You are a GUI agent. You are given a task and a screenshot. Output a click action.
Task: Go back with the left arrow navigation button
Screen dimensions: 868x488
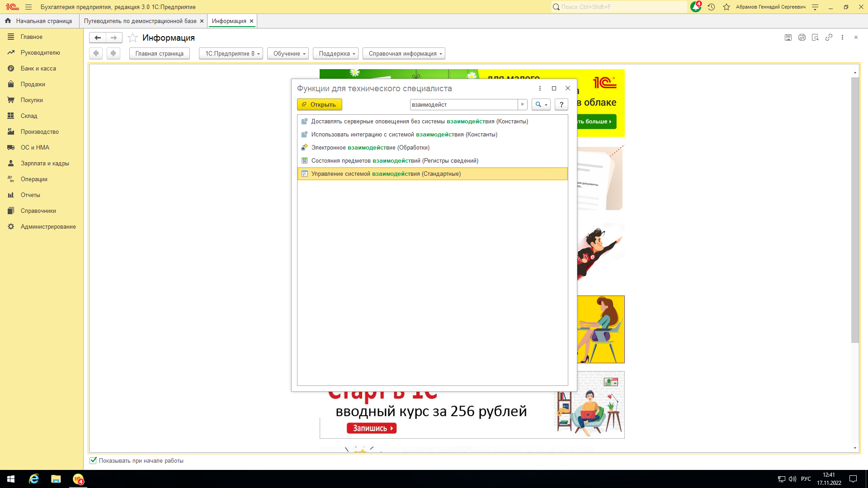[98, 38]
